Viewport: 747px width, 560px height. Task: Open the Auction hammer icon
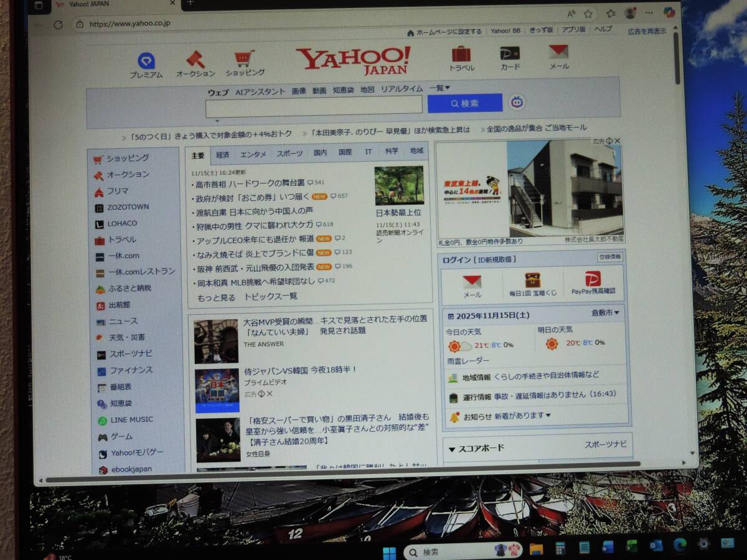point(195,59)
